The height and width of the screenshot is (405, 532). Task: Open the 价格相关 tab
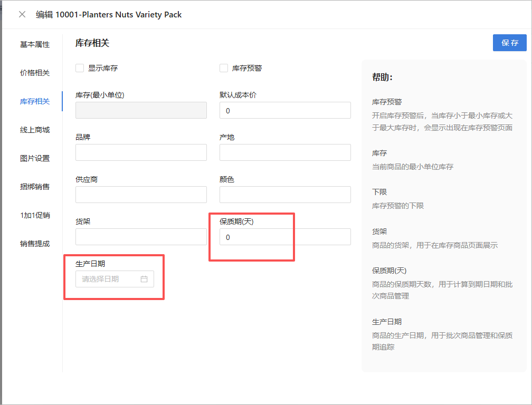point(35,73)
